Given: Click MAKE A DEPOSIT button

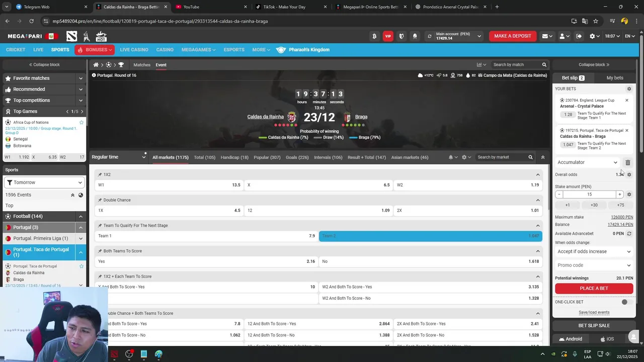Looking at the screenshot, I should point(513,36).
